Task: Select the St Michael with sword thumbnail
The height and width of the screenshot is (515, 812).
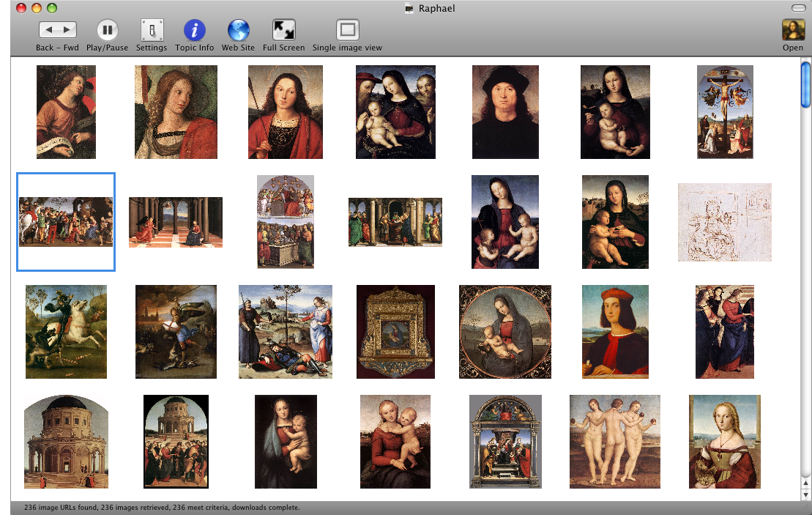Action: pyautogui.click(x=176, y=332)
